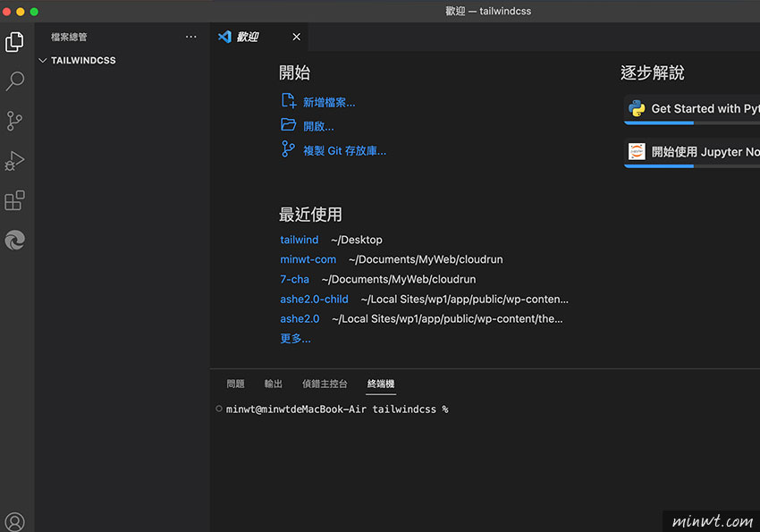
Task: Open recent folder ashe2.0-child
Action: pos(314,299)
